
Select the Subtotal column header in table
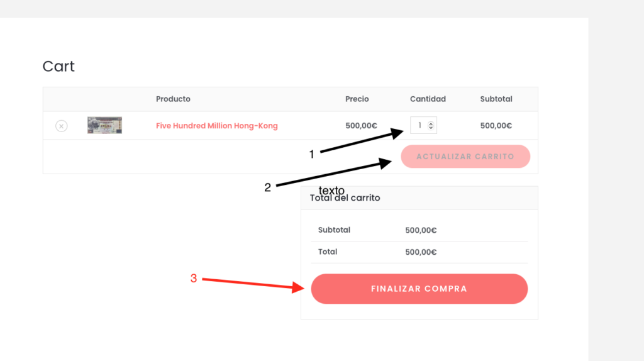[496, 99]
